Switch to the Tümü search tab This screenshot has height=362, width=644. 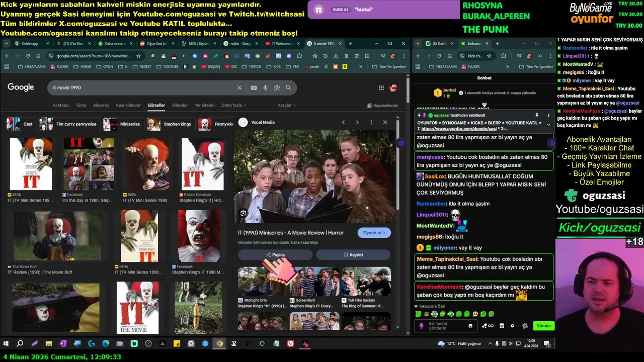pos(80,105)
